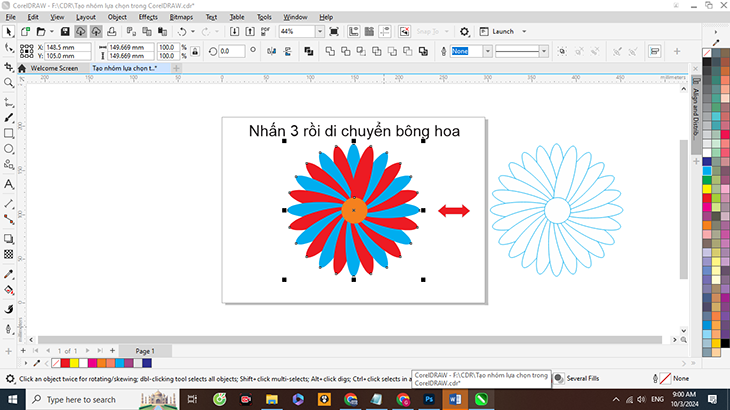Expand document palette flyout arrow
The width and height of the screenshot is (730, 410).
tap(26, 363)
